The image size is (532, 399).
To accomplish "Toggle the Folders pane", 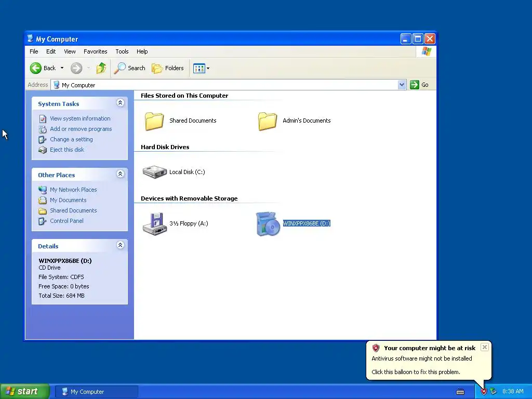I will coord(168,68).
